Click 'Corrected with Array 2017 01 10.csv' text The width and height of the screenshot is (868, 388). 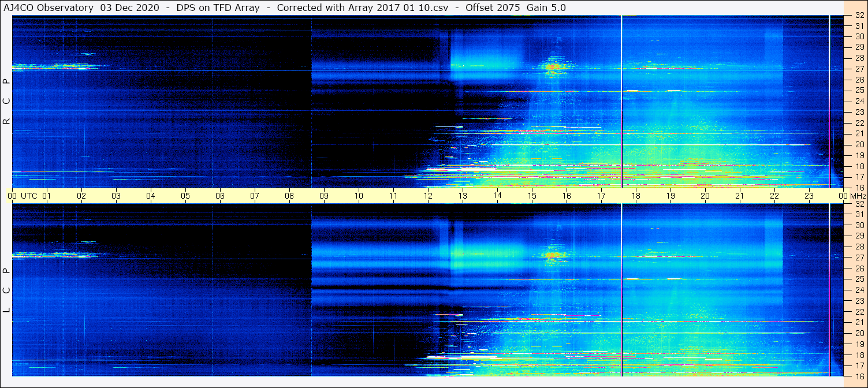(x=363, y=8)
